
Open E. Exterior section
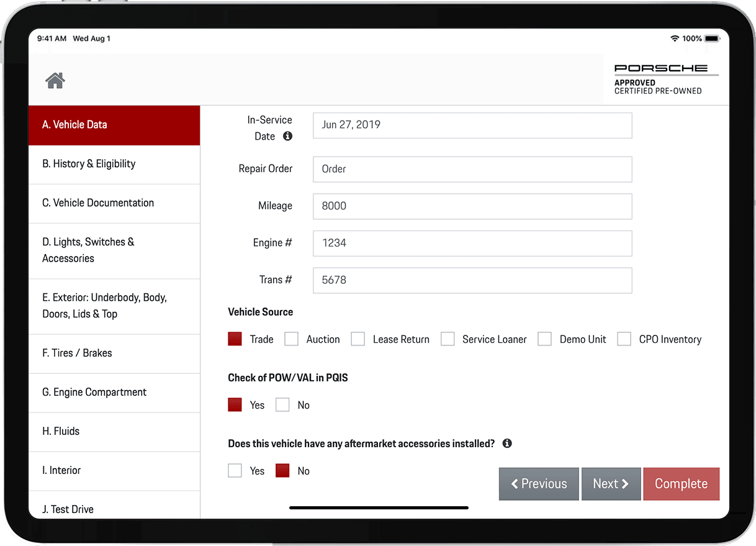point(114,306)
